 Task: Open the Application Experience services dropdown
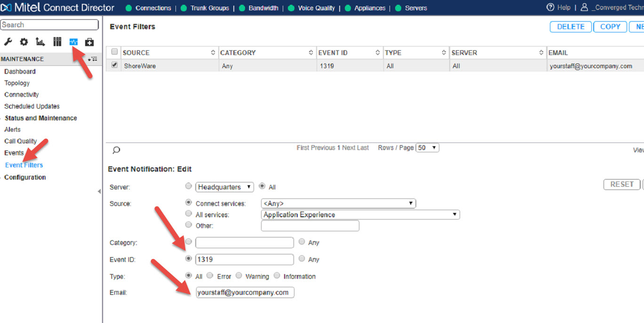coord(360,215)
